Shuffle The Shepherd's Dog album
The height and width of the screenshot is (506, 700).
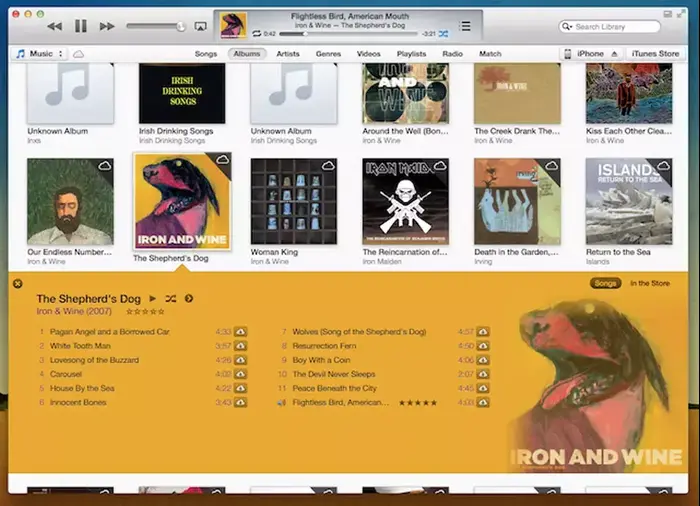tap(171, 298)
